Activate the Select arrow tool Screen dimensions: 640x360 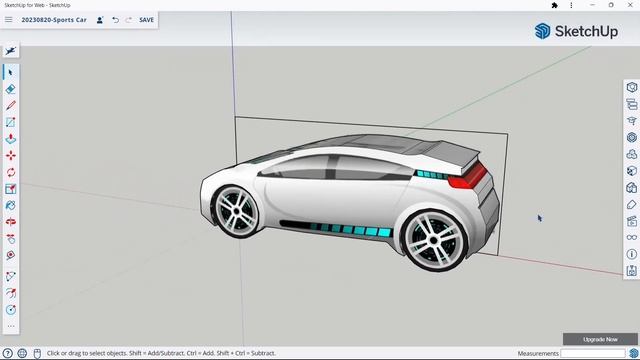pos(11,73)
